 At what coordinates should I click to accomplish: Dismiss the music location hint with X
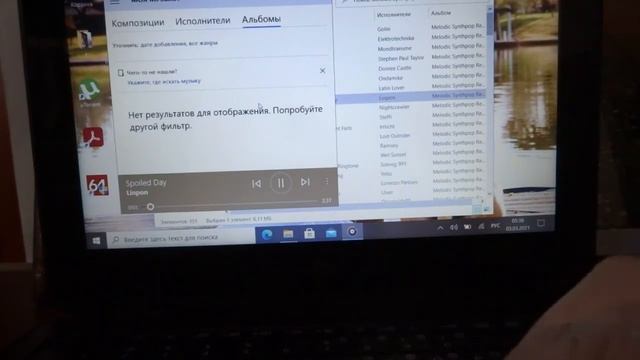[x=322, y=71]
